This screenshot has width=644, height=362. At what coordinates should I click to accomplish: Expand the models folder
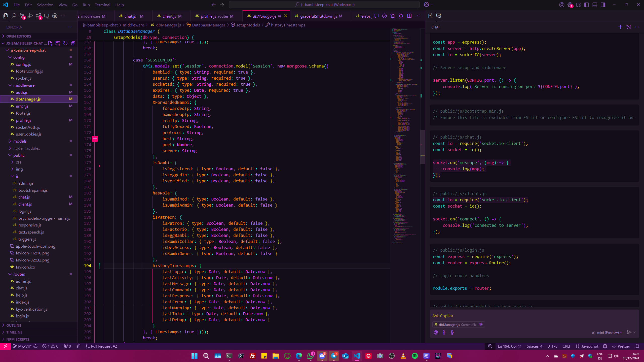tap(20, 141)
